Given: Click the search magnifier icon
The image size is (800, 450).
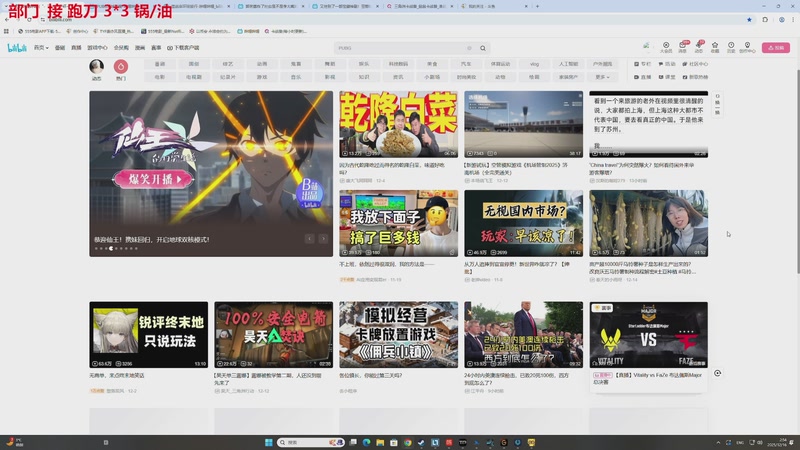Looking at the screenshot, I should point(483,48).
